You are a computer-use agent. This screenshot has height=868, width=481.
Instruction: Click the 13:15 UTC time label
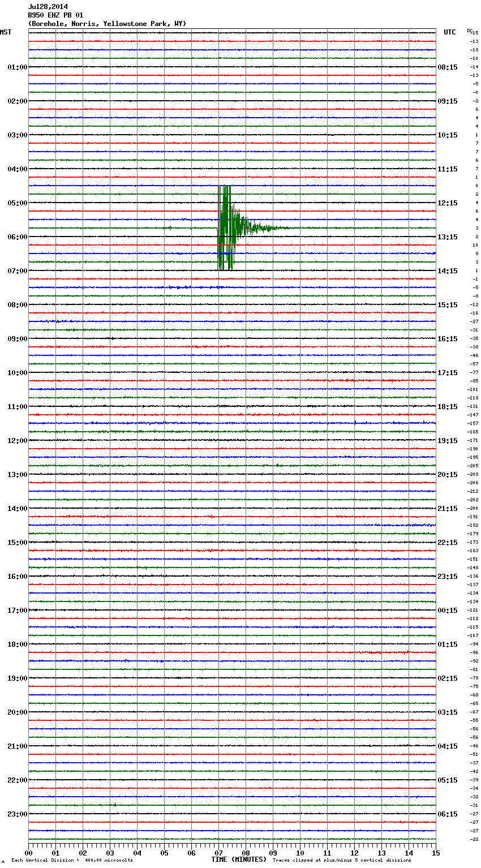pyautogui.click(x=448, y=237)
